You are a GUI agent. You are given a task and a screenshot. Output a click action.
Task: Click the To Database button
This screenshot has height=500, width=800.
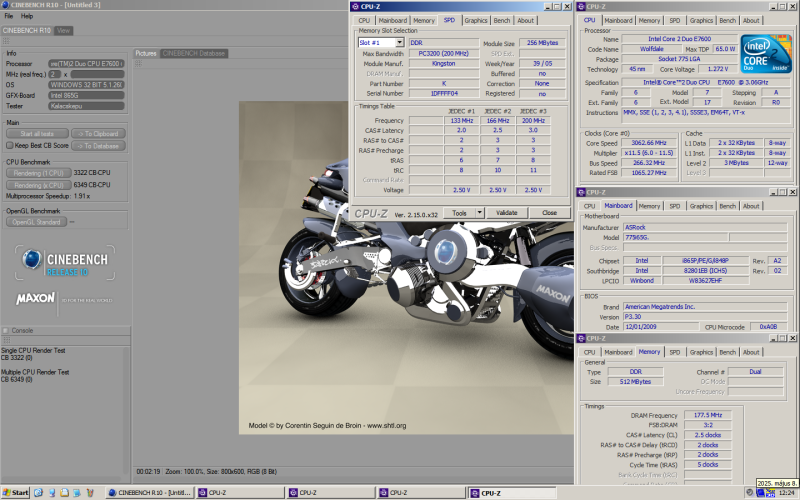point(98,146)
